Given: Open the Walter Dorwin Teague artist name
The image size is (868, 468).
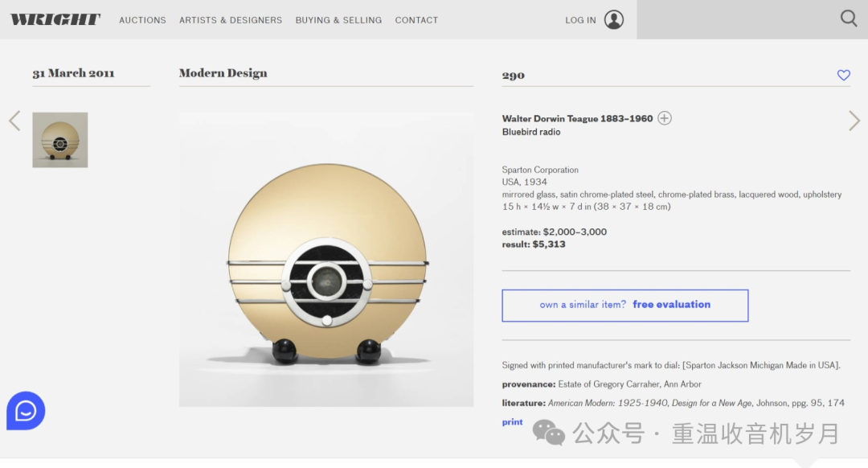Looking at the screenshot, I should tap(577, 118).
